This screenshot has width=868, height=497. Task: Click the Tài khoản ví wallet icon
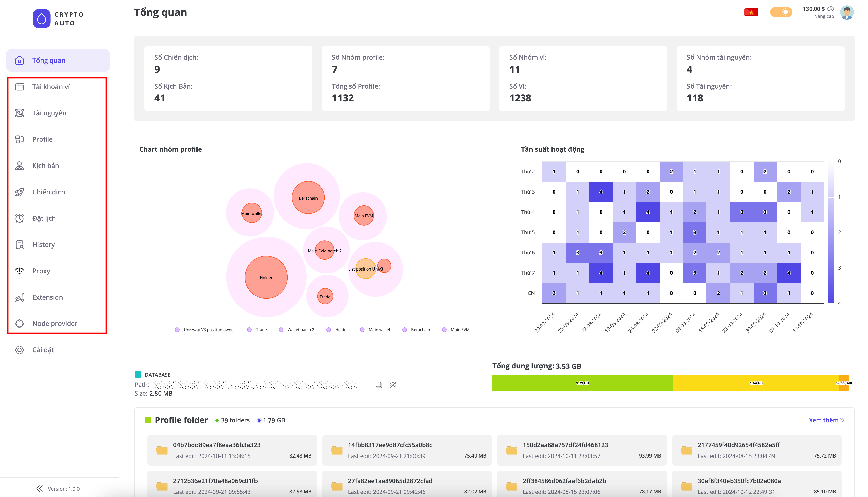click(x=19, y=87)
